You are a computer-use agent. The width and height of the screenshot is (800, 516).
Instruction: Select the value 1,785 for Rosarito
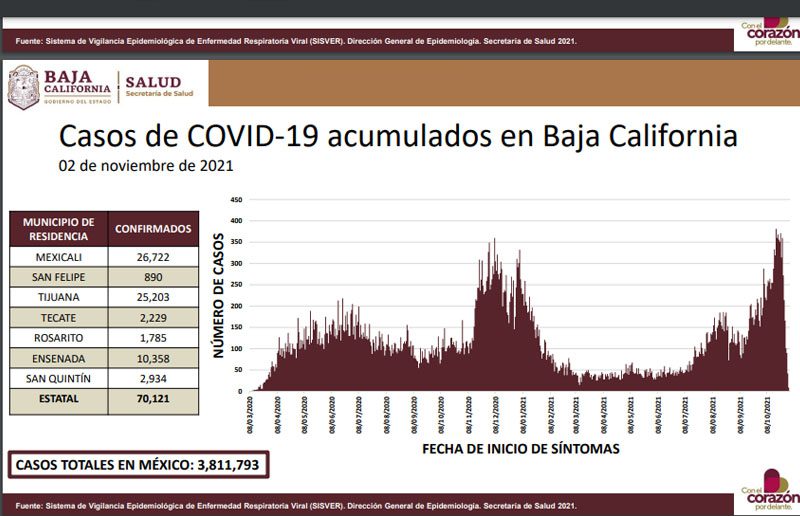tap(153, 338)
